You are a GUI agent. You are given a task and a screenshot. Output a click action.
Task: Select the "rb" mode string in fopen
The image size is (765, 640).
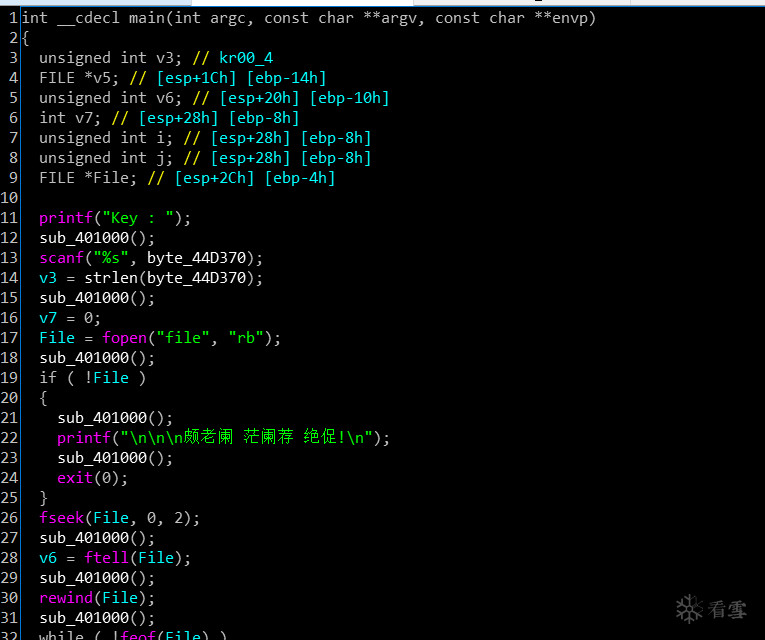[x=246, y=338]
